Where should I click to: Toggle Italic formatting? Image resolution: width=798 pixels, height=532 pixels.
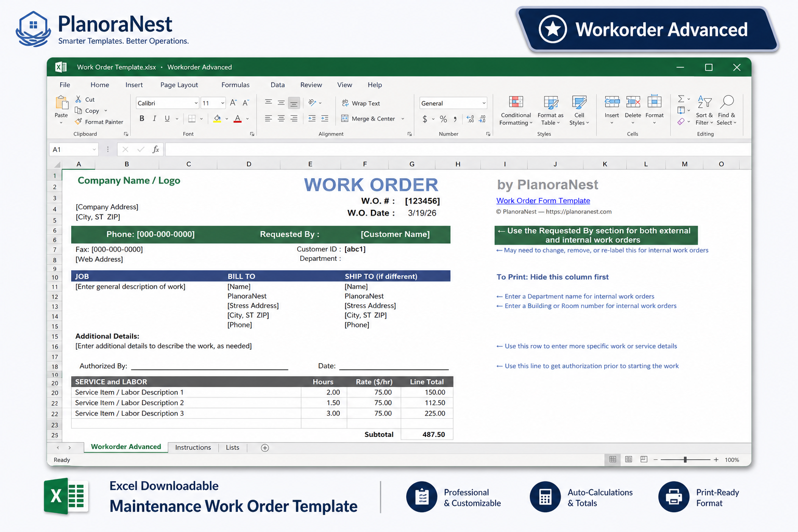click(154, 118)
